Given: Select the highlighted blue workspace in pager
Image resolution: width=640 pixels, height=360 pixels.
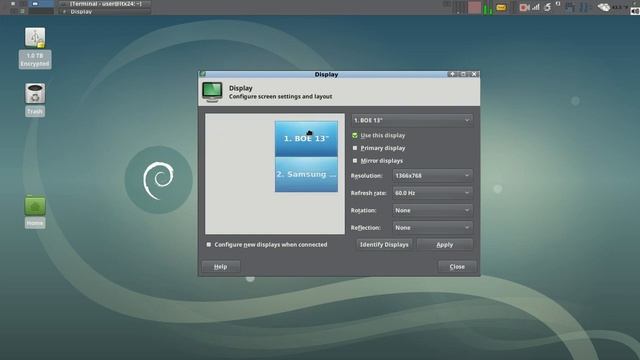Looking at the screenshot, I should pyautogui.click(x=42, y=4).
